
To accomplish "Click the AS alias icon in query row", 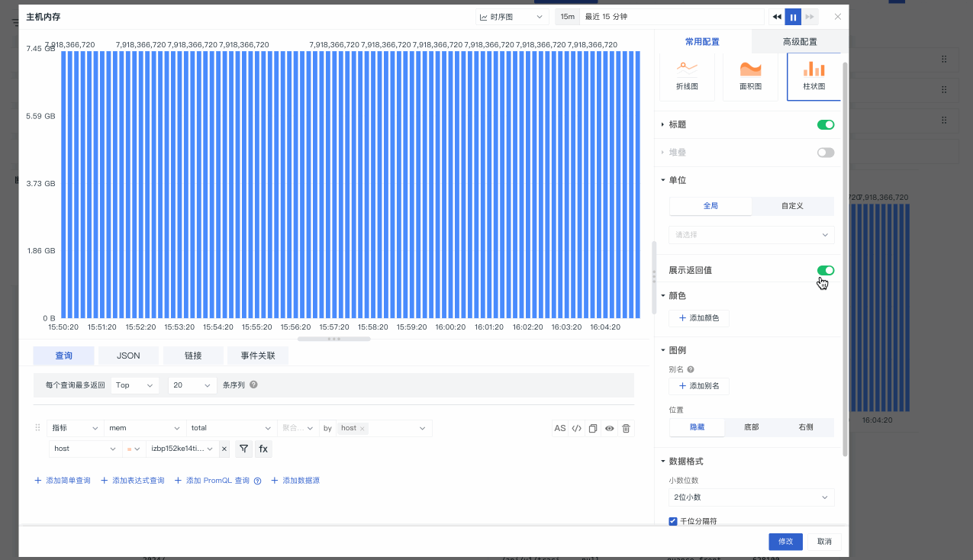I will click(560, 428).
